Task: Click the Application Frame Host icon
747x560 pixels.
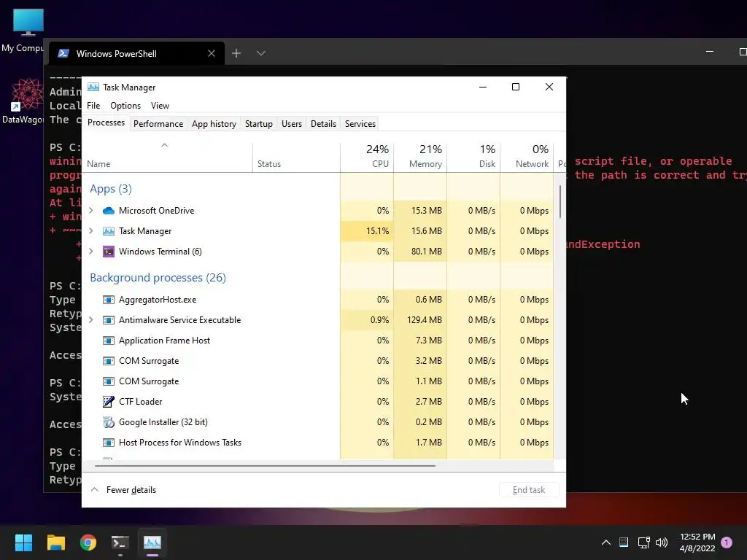Action: pyautogui.click(x=109, y=341)
